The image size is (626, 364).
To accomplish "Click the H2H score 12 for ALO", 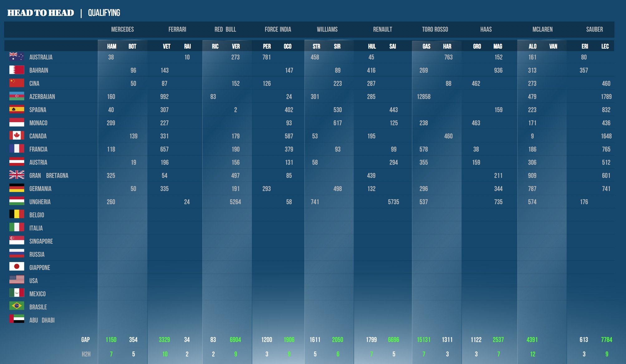I will [x=533, y=354].
